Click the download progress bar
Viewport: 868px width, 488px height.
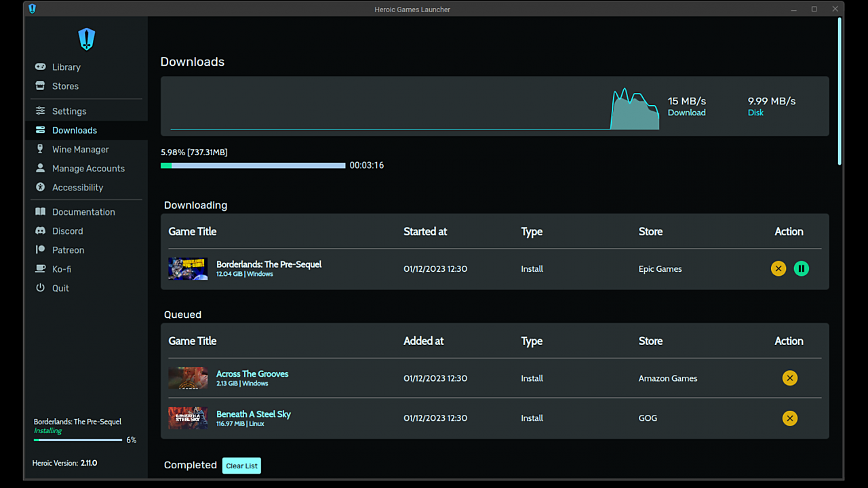[x=253, y=165]
